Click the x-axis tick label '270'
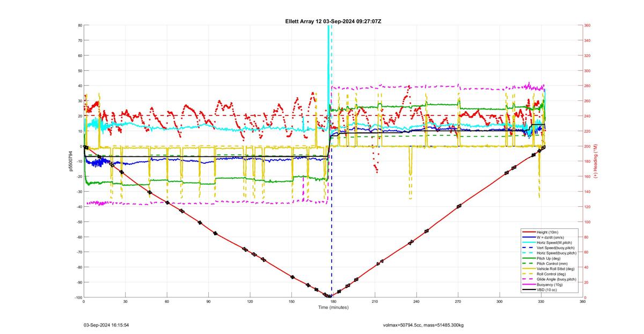644x334 pixels. 458,302
